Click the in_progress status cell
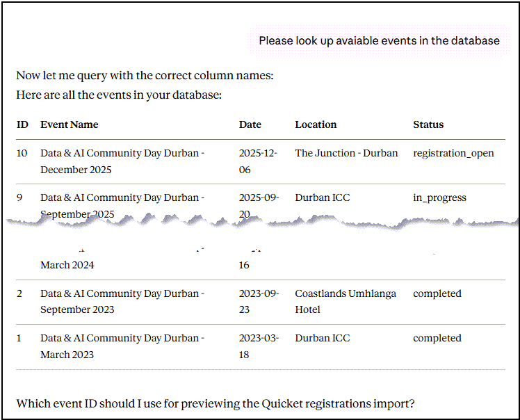Screen dimensions: 520x420 [439, 197]
